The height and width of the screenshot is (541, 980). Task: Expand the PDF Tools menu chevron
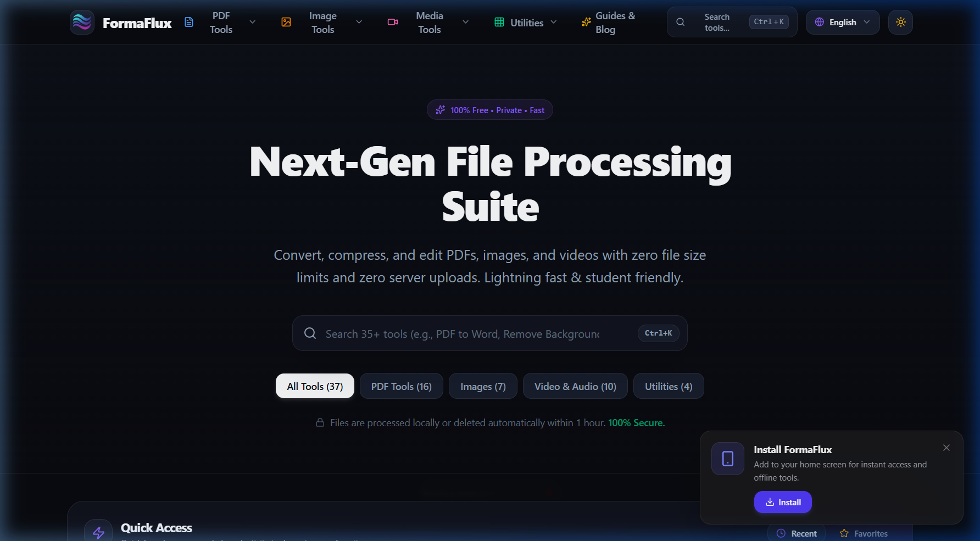pos(253,23)
